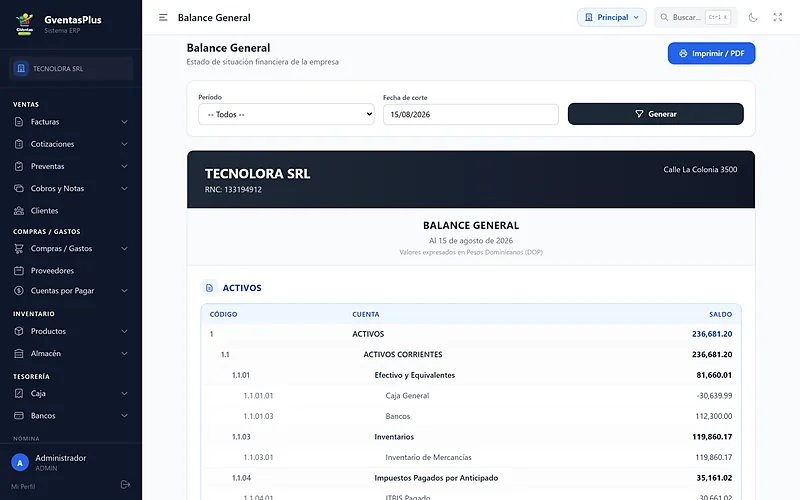Click the Caja icon in Tesorería
Viewport: 800px width, 500px height.
coord(19,393)
